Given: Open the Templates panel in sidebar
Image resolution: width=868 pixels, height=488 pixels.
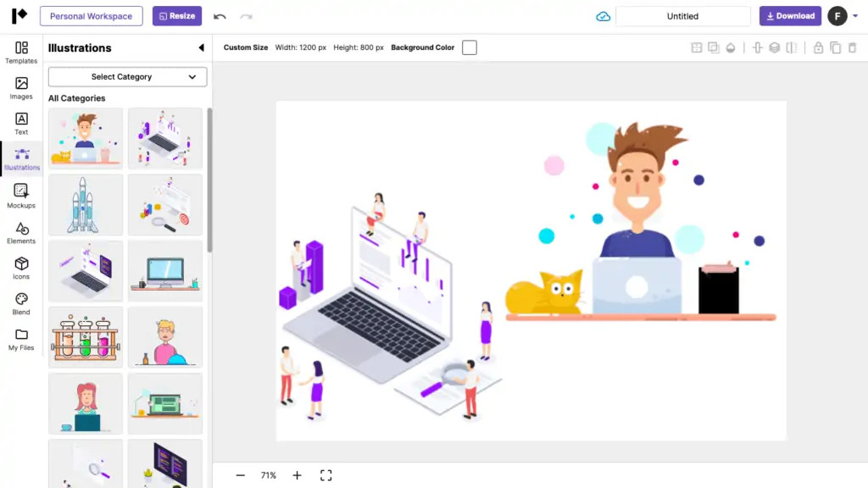Looking at the screenshot, I should (21, 52).
